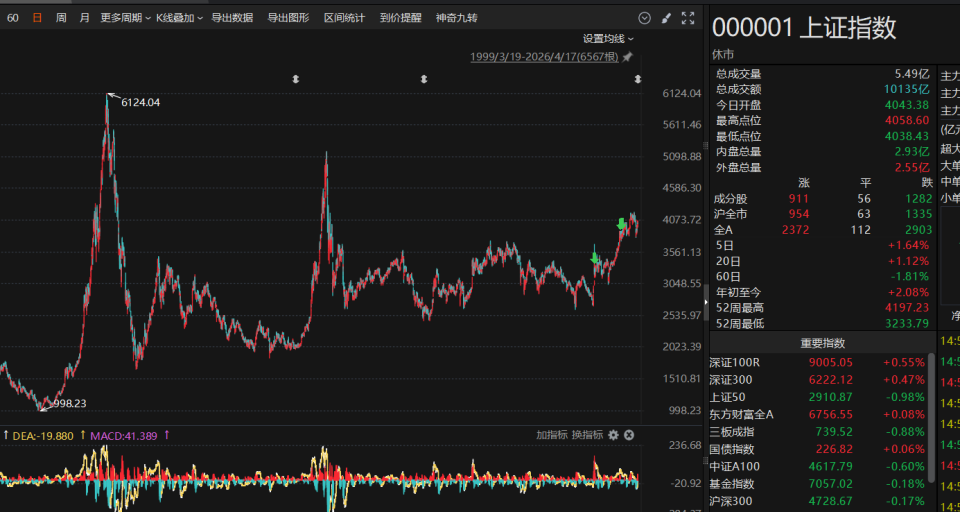960x512 pixels.
Task: Click the 最低点位 value 4038.43
Action: 907,136
